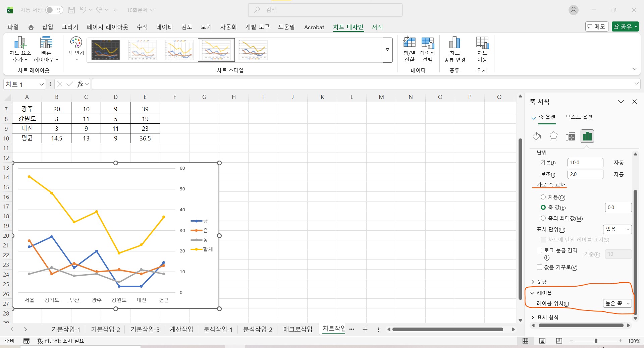This screenshot has width=644, height=348.
Task: Enable the logarithmic scale (로그 눈금 간격) checkbox
Action: click(539, 250)
